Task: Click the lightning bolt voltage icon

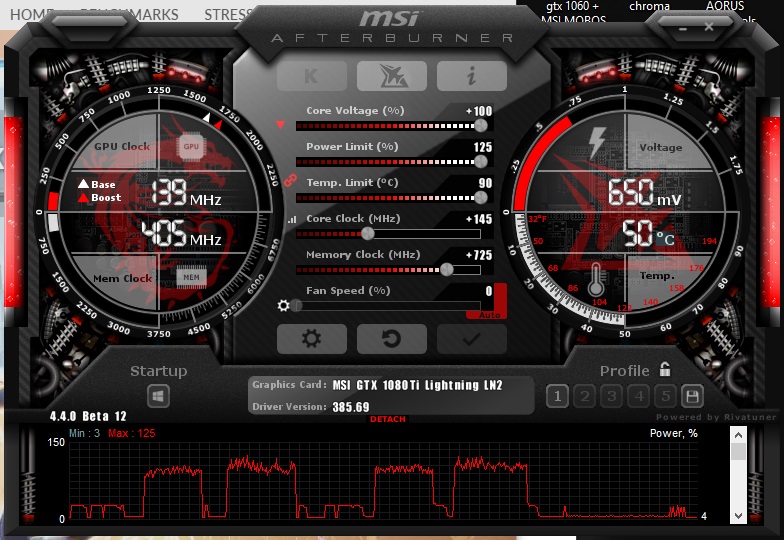Action: 597,142
